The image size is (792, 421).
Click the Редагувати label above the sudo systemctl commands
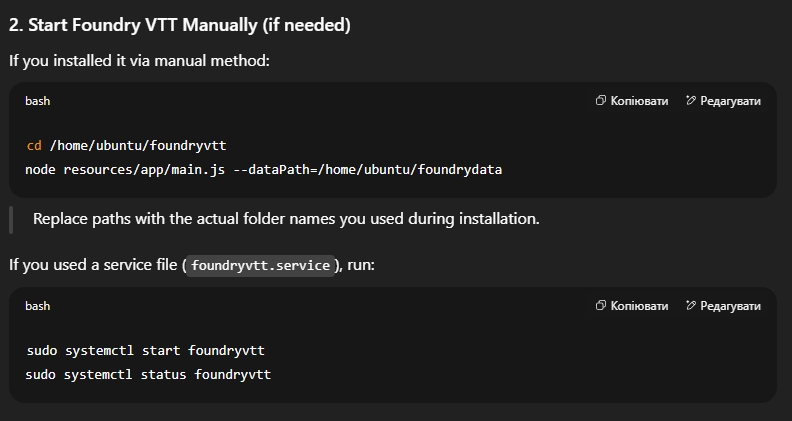[x=730, y=306]
